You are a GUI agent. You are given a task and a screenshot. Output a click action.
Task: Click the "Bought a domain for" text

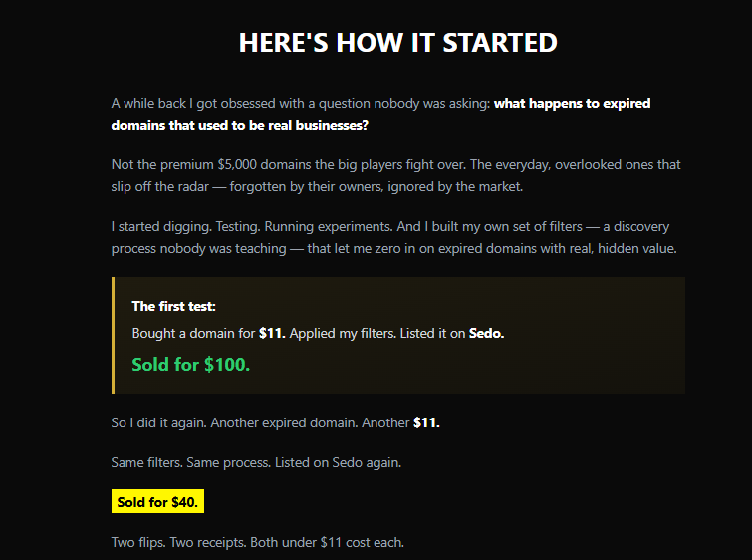click(193, 334)
